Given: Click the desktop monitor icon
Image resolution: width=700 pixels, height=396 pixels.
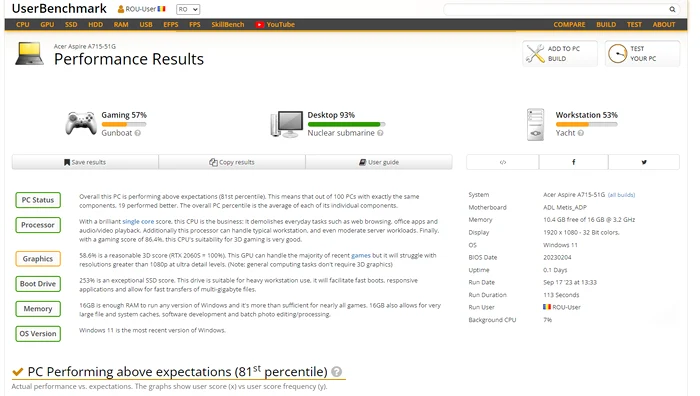Looking at the screenshot, I should pyautogui.click(x=287, y=124).
